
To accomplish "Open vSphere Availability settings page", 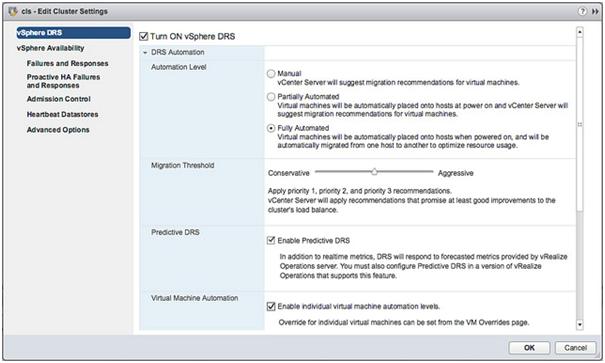I will (51, 48).
